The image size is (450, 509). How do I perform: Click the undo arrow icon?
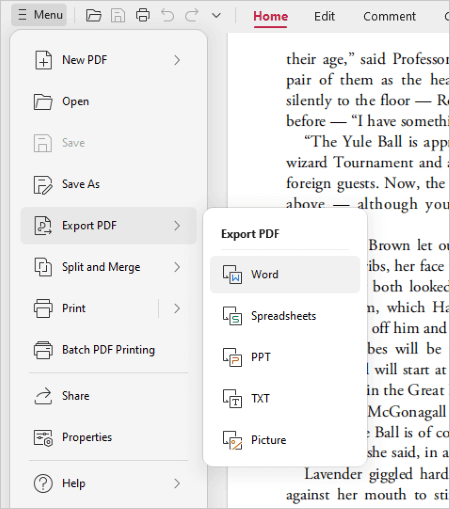click(167, 15)
